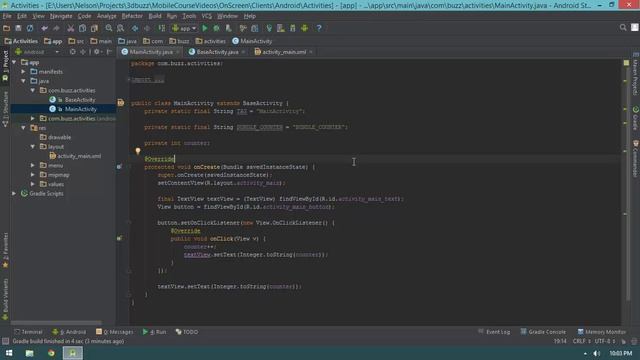Click the Windows Start button

click(x=9, y=353)
